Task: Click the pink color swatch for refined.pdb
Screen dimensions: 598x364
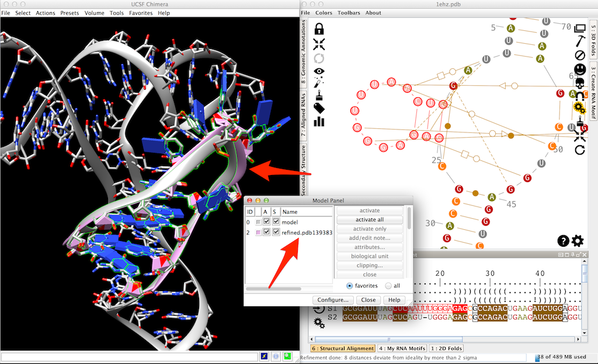Action: (258, 233)
